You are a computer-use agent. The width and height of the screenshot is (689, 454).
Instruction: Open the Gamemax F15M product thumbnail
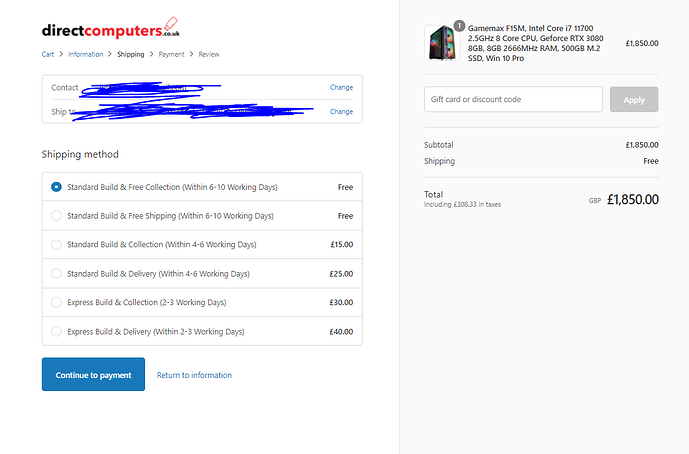click(442, 43)
